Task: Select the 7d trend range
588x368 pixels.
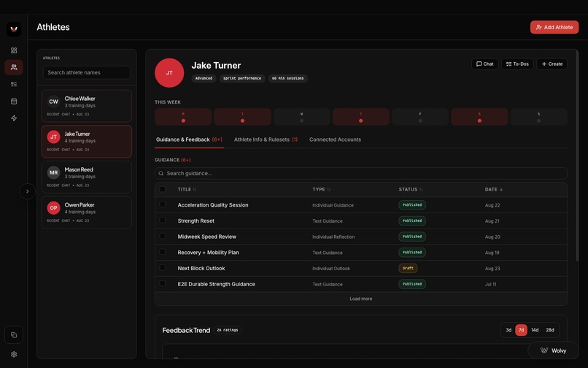Action: pyautogui.click(x=522, y=330)
